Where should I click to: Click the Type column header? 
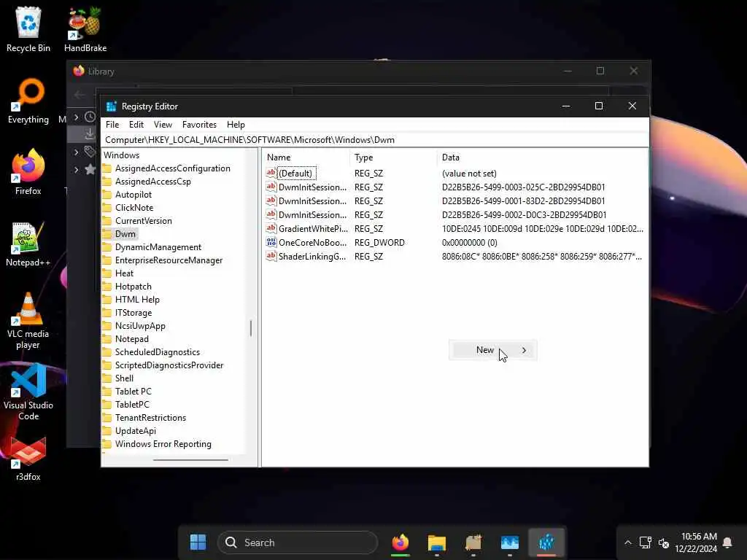pyautogui.click(x=393, y=157)
